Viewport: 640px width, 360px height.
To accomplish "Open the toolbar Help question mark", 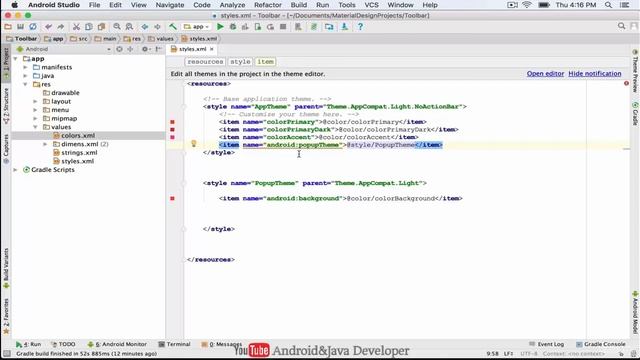I will point(360,27).
